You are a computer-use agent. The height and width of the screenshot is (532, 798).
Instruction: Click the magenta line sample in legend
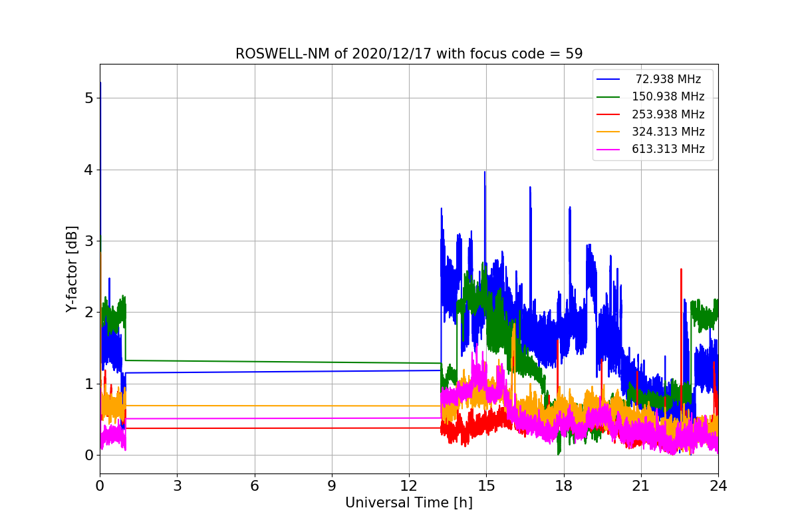click(x=608, y=149)
